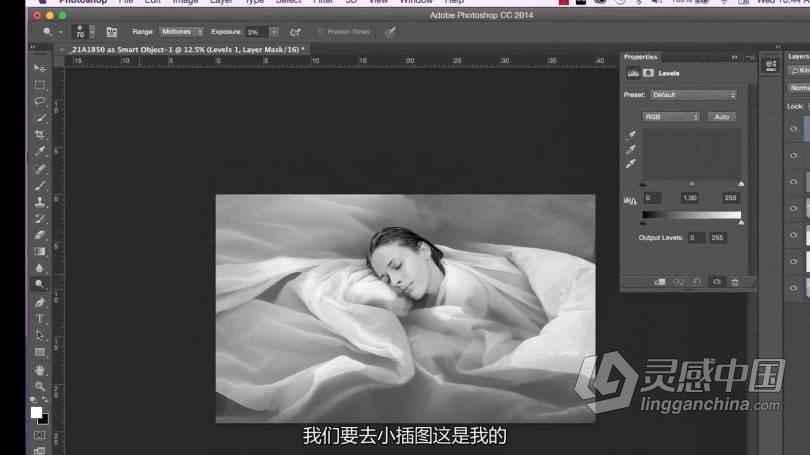Hide the third layer from top
The height and width of the screenshot is (455, 810).
[794, 182]
